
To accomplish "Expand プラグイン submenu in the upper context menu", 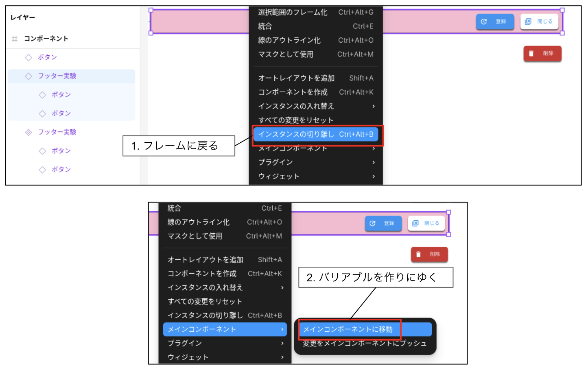I will coord(316,162).
